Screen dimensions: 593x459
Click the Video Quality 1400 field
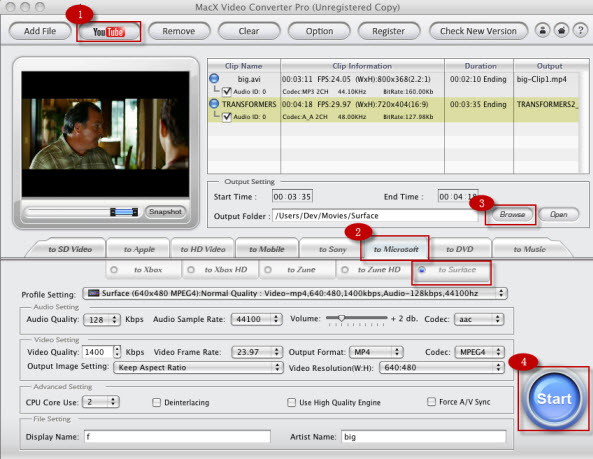pos(98,352)
